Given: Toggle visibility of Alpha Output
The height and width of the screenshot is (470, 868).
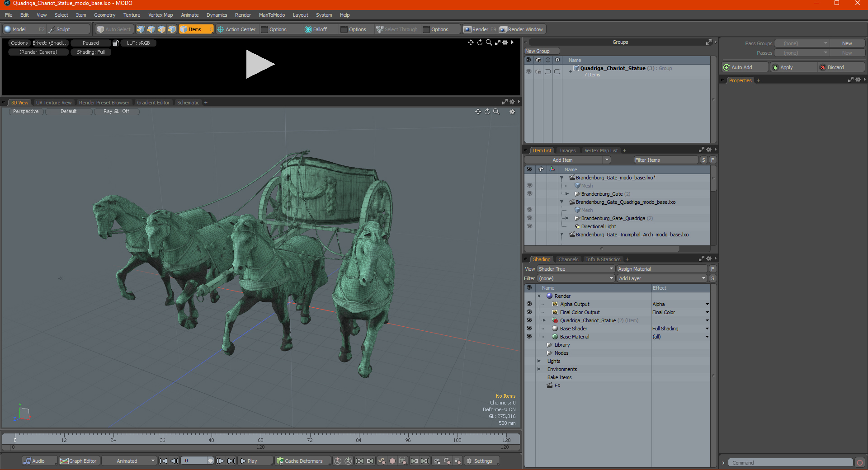Looking at the screenshot, I should [529, 304].
